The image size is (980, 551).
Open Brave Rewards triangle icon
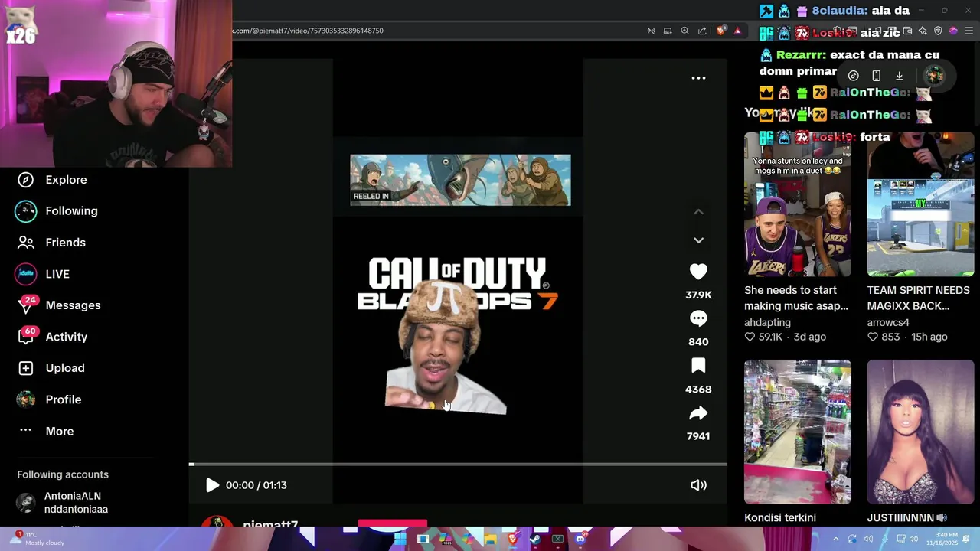737,31
